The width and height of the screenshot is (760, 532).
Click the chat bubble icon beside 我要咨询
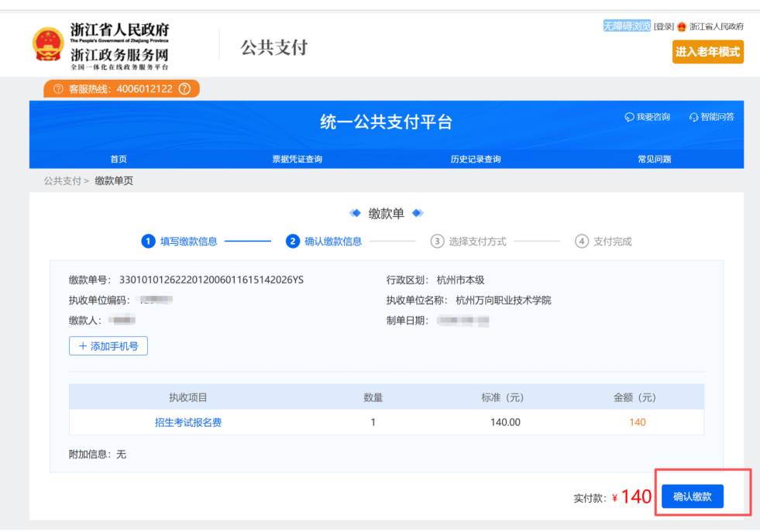click(631, 116)
